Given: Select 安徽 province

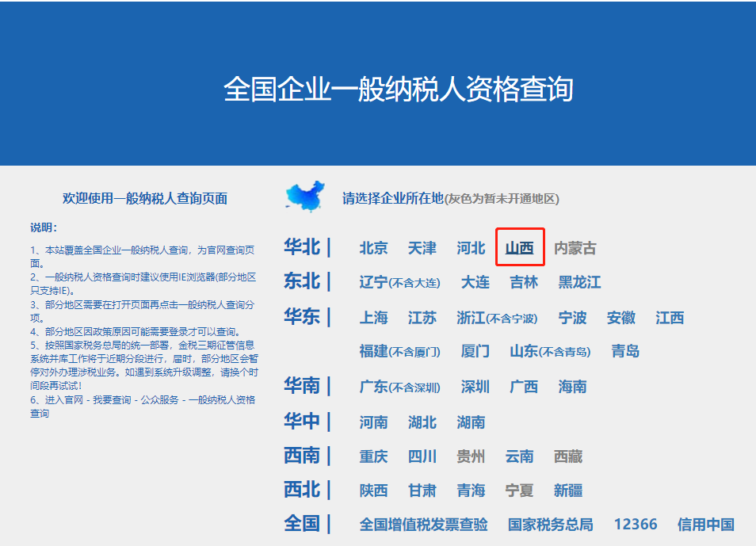Looking at the screenshot, I should coord(621,317).
